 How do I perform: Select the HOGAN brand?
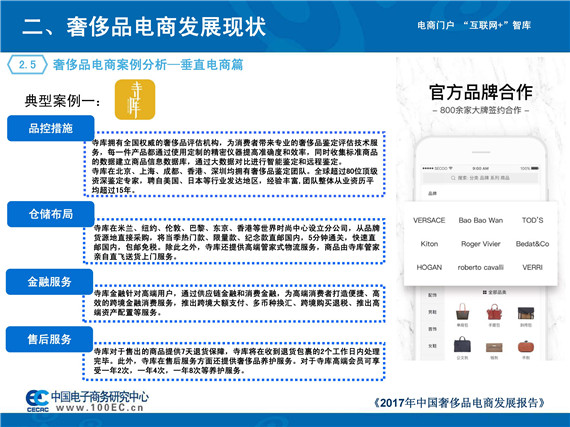(x=429, y=267)
